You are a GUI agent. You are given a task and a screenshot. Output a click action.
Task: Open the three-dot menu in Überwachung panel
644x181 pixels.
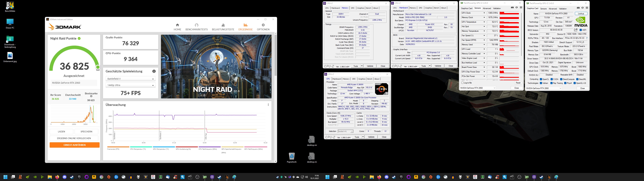coord(268,105)
